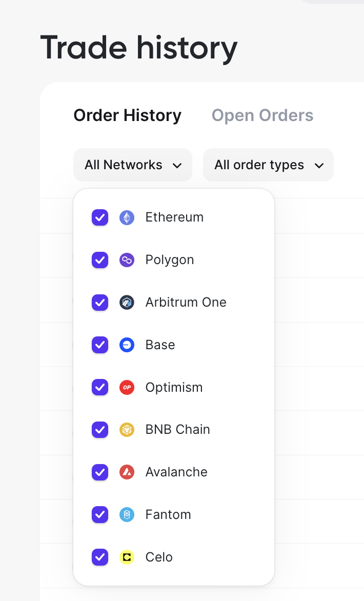Open the All order types dropdown
The height and width of the screenshot is (601, 364).
pos(259,165)
